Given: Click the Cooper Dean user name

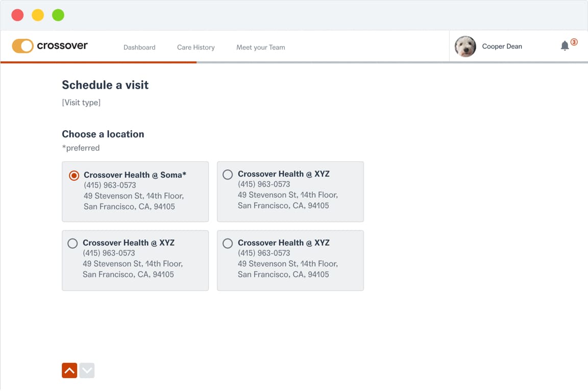Looking at the screenshot, I should pos(502,46).
